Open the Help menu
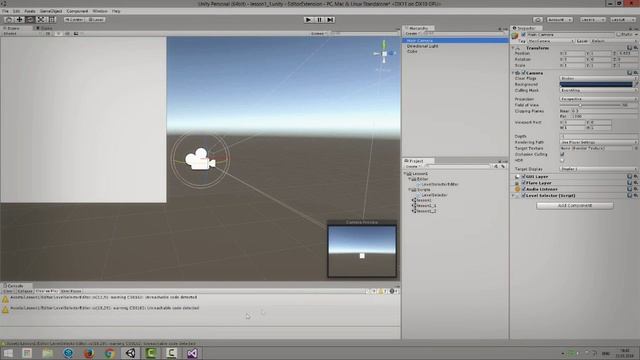640x360 pixels. pyautogui.click(x=116, y=11)
